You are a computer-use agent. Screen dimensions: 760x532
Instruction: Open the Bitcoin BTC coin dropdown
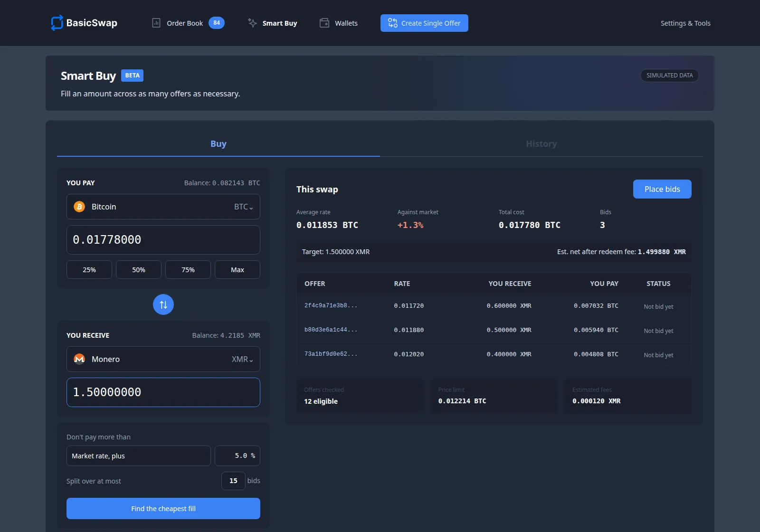click(163, 207)
